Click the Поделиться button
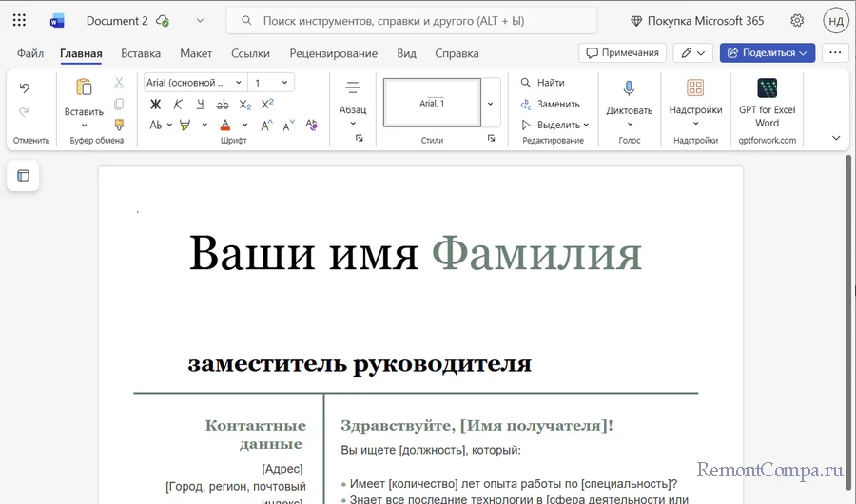The height and width of the screenshot is (504, 856). [768, 53]
